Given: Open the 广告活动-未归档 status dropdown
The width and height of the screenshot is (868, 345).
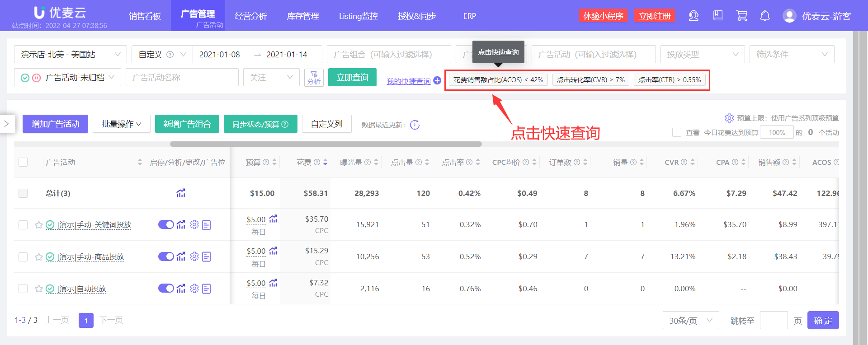Looking at the screenshot, I should (67, 77).
